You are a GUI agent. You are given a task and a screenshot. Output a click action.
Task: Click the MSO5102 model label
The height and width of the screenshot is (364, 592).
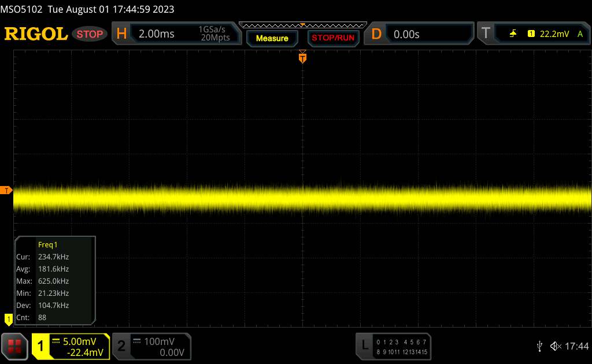21,9
